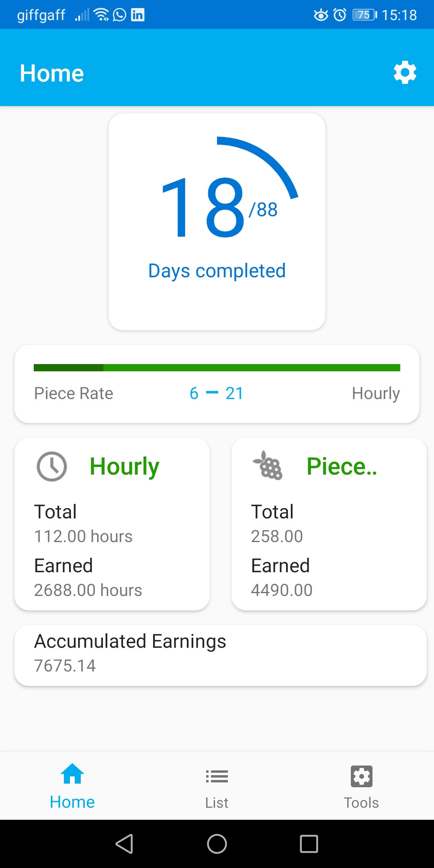Switch to the List tab label
The width and height of the screenshot is (434, 868).
point(217,803)
